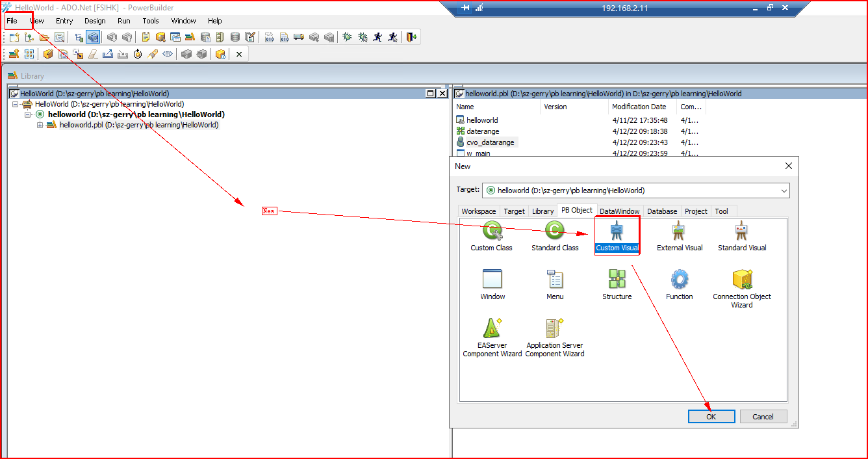Switch to the Workspace tab
Viewport: 868px width, 459px height.
coord(479,211)
